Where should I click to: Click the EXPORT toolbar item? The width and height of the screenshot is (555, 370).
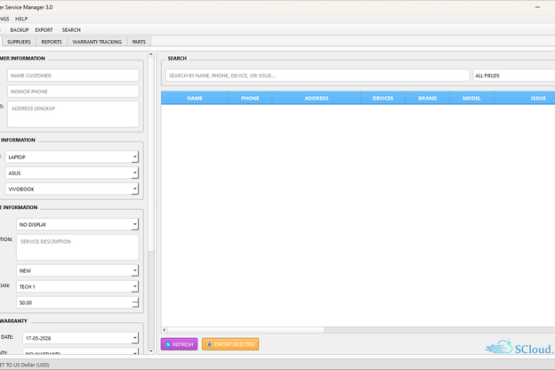coord(44,30)
